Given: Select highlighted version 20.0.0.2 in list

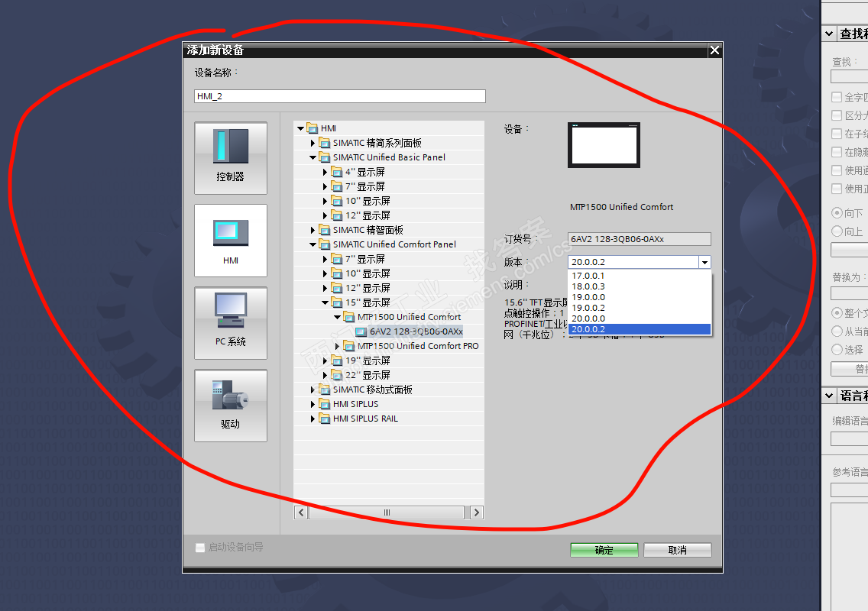Looking at the screenshot, I should (x=640, y=329).
